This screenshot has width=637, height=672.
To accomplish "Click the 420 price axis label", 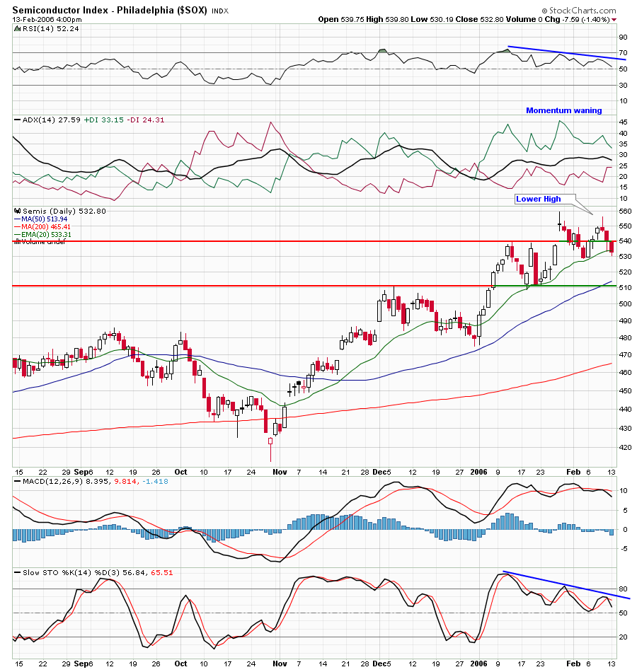I will point(626,448).
